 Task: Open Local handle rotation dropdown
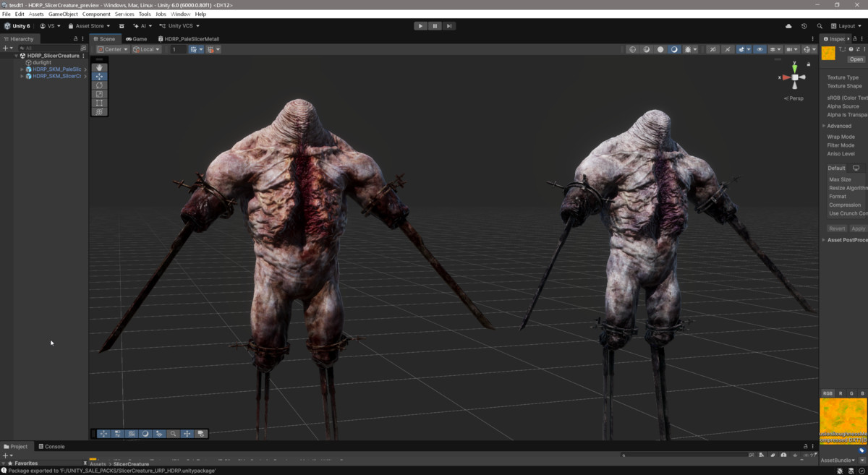(x=147, y=49)
